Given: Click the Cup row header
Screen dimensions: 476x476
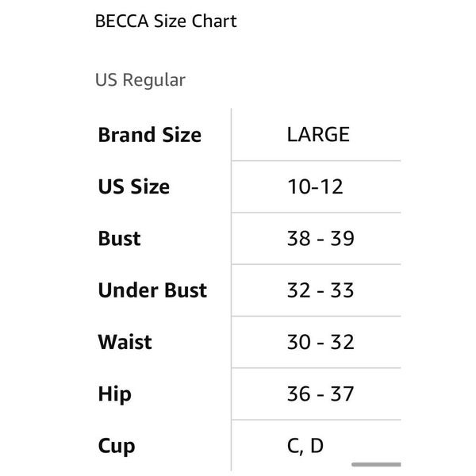Looking at the screenshot, I should (117, 447).
